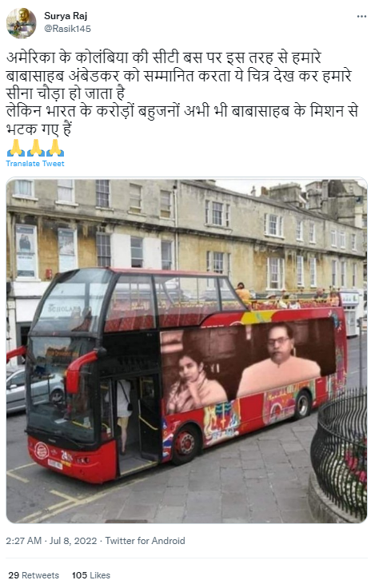
Task: Click the man's portrait on the bus
Action: [x=278, y=361]
